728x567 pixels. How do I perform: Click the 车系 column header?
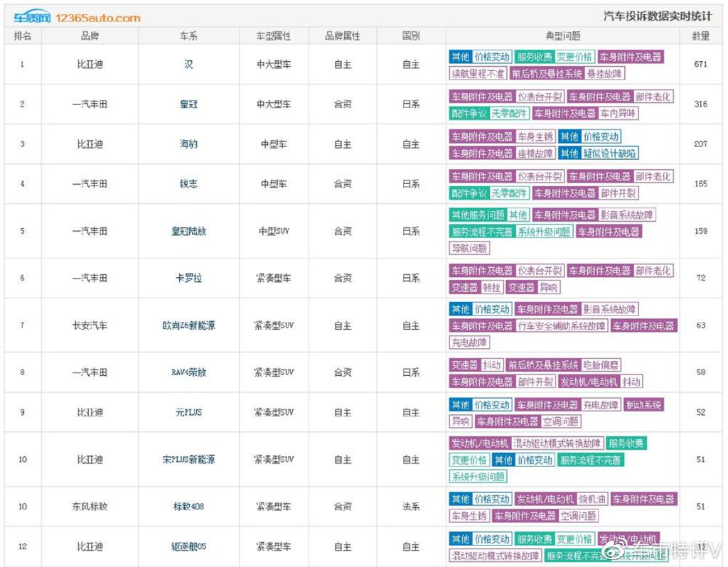(x=188, y=36)
